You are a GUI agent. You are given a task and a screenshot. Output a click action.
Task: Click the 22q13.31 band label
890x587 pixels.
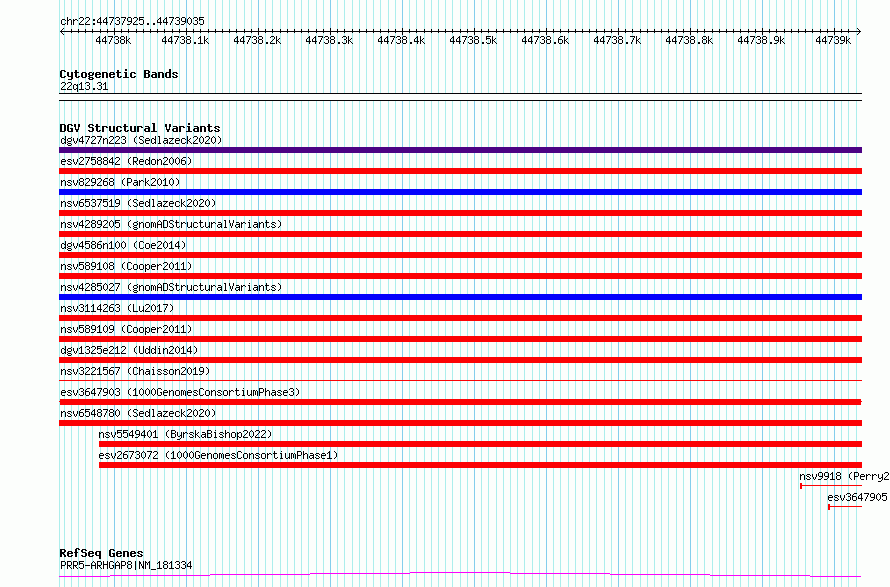tap(84, 86)
